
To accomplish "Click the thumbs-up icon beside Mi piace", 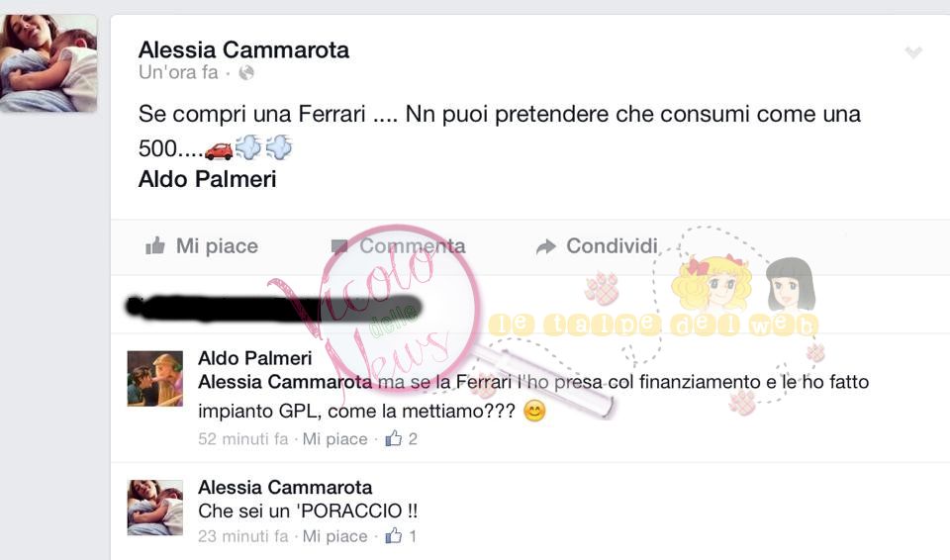I will tap(155, 245).
